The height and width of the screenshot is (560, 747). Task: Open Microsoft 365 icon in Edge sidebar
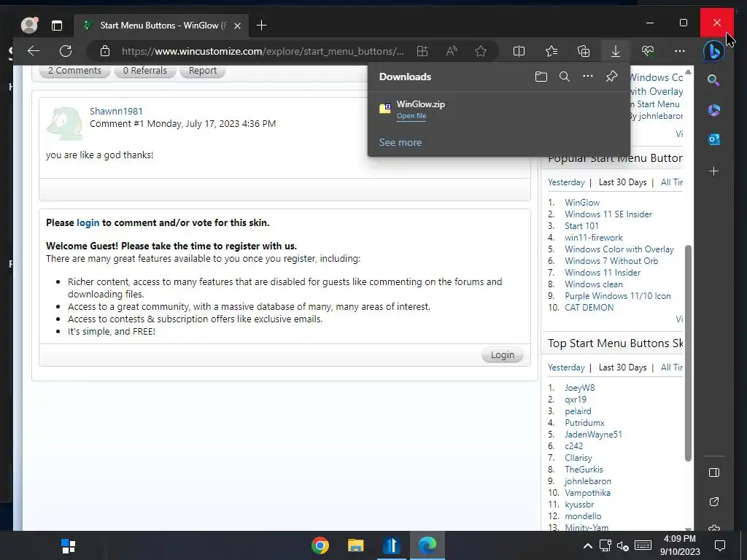[x=713, y=110]
